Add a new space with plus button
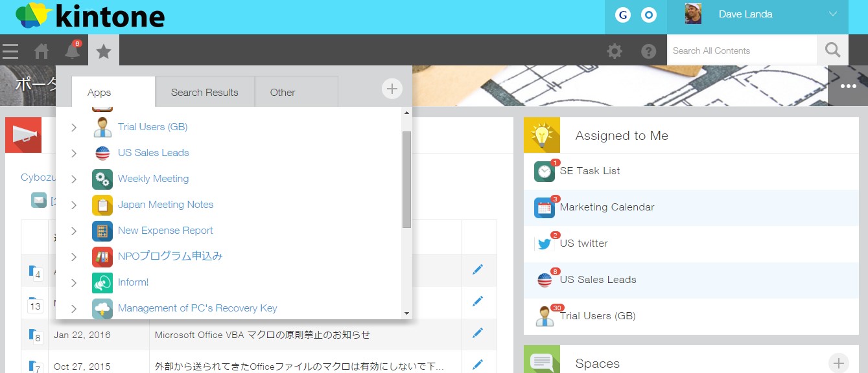 [x=838, y=363]
